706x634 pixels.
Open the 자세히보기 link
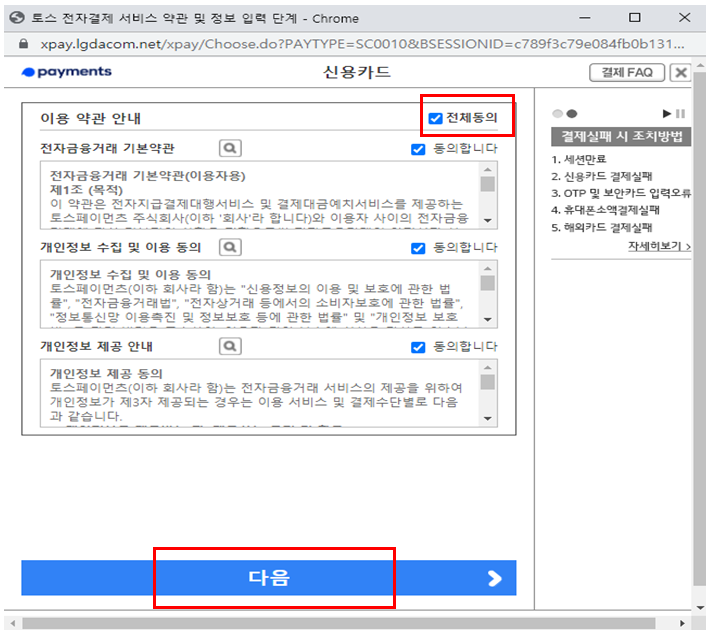click(660, 246)
